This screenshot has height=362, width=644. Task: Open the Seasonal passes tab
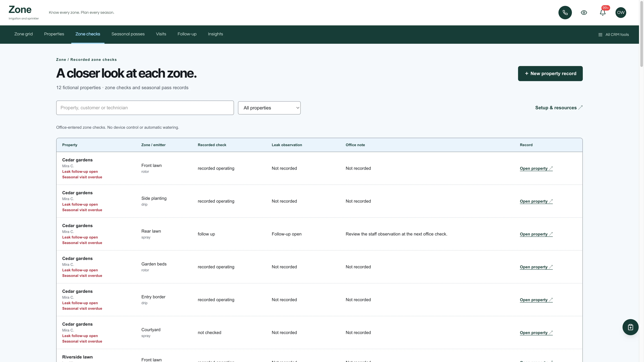click(x=128, y=34)
